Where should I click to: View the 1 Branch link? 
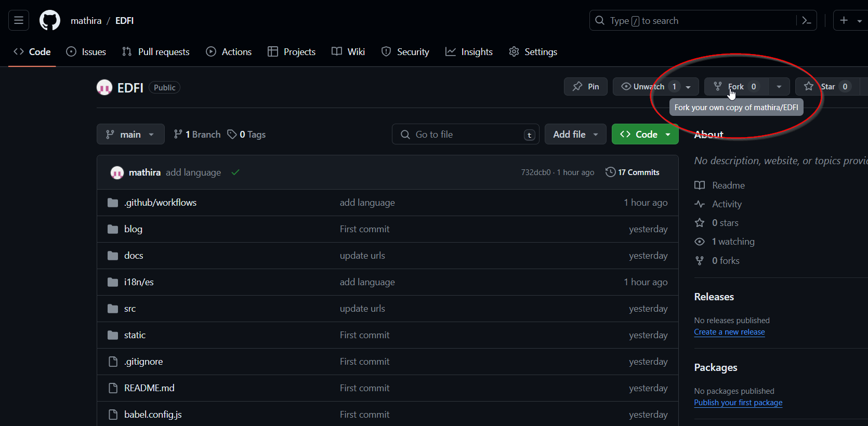197,135
